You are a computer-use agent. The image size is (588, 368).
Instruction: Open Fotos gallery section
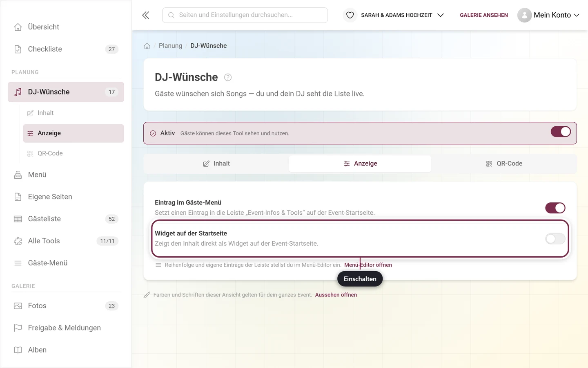(66, 306)
